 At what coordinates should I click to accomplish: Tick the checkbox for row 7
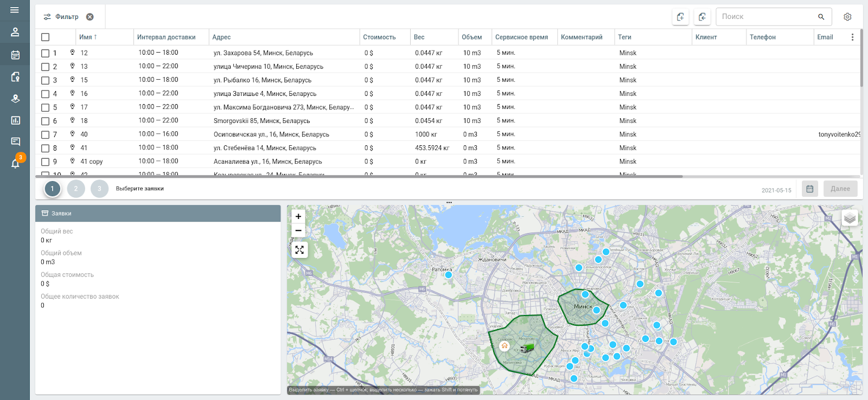[x=46, y=134]
